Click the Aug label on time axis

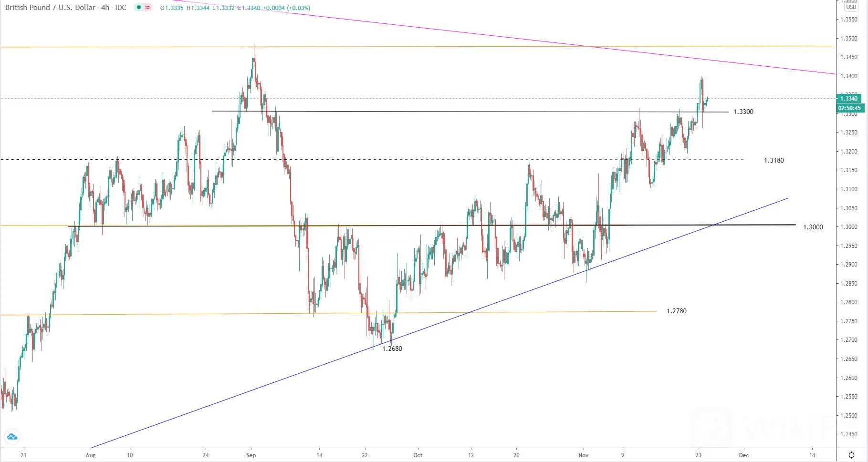[x=91, y=455]
